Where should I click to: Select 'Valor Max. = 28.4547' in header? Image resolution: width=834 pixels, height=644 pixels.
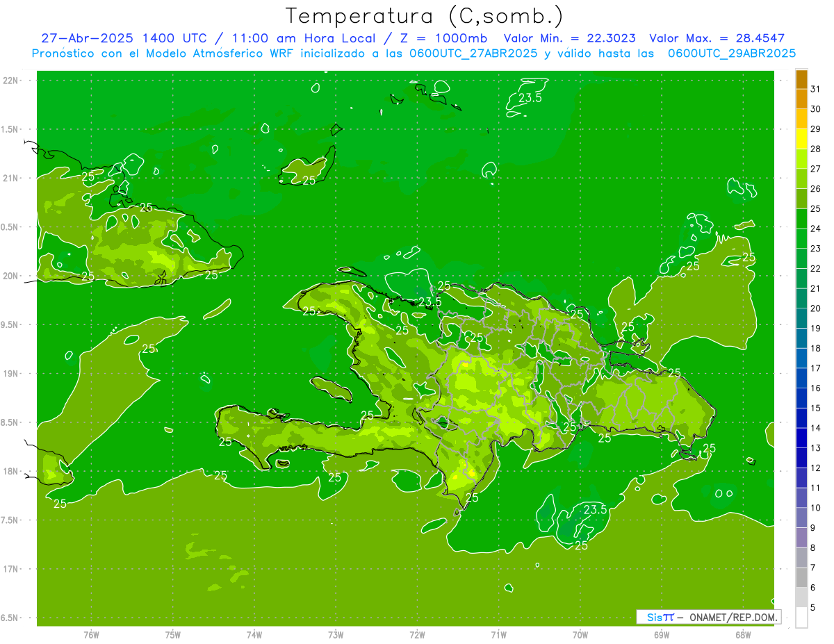717,38
